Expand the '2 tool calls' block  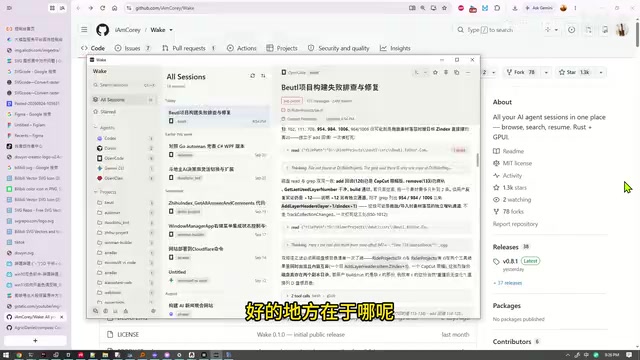pyautogui.click(x=376, y=296)
